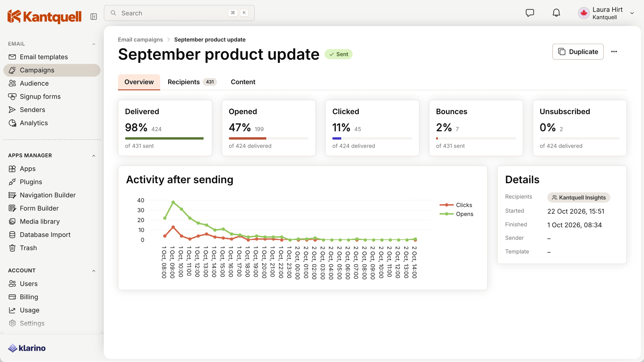The height and width of the screenshot is (362, 644).
Task: Toggle Clicks series in chart legend
Action: [456, 205]
